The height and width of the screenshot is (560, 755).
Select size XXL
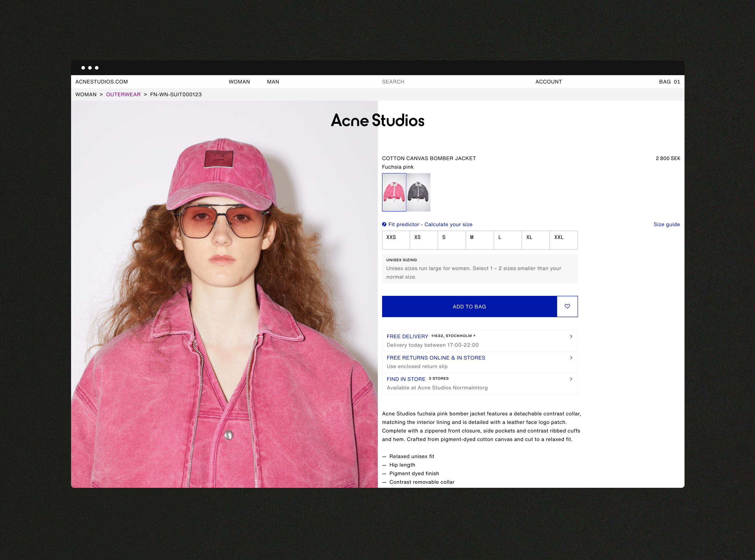click(x=564, y=240)
